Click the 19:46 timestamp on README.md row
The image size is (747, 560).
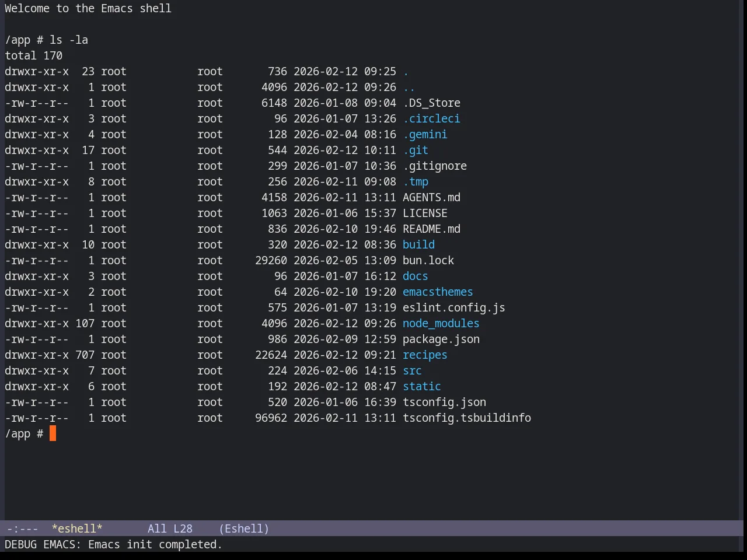coord(380,229)
